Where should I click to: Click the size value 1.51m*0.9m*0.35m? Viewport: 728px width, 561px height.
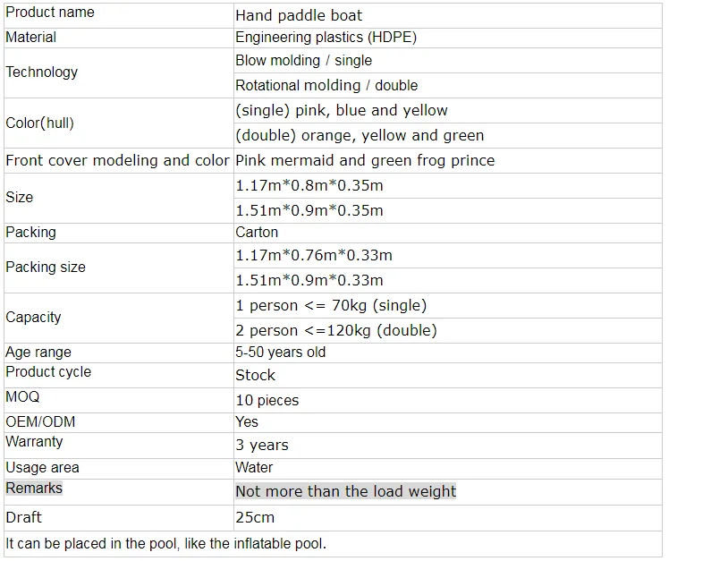click(309, 211)
